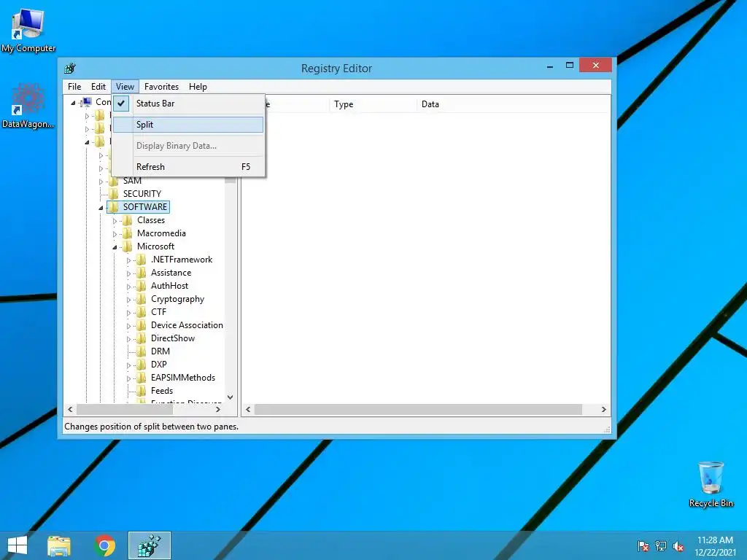The height and width of the screenshot is (560, 747).
Task: Click the Computer root node icon
Action: pyautogui.click(x=87, y=102)
